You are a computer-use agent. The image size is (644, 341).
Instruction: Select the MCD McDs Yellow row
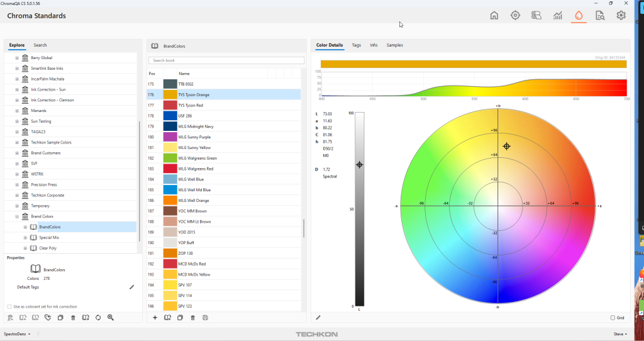(224, 274)
